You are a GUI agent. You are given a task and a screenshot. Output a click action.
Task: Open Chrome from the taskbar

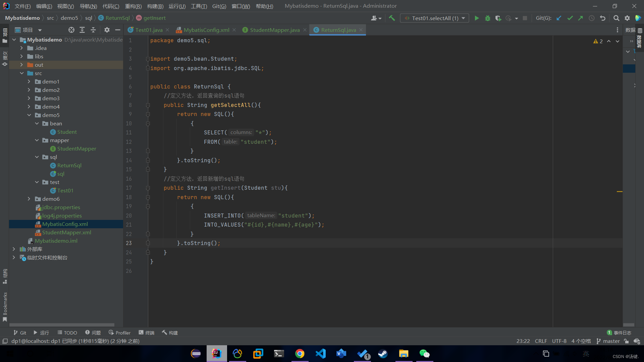(300, 354)
